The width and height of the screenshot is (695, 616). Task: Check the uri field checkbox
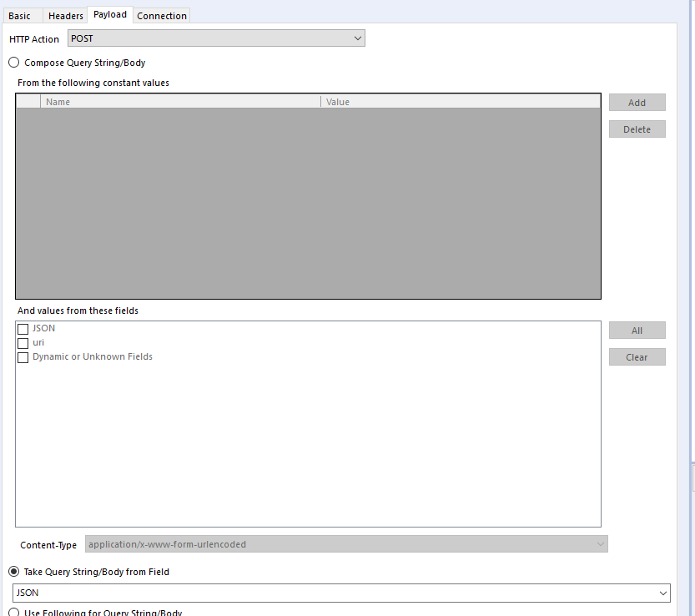coord(23,342)
